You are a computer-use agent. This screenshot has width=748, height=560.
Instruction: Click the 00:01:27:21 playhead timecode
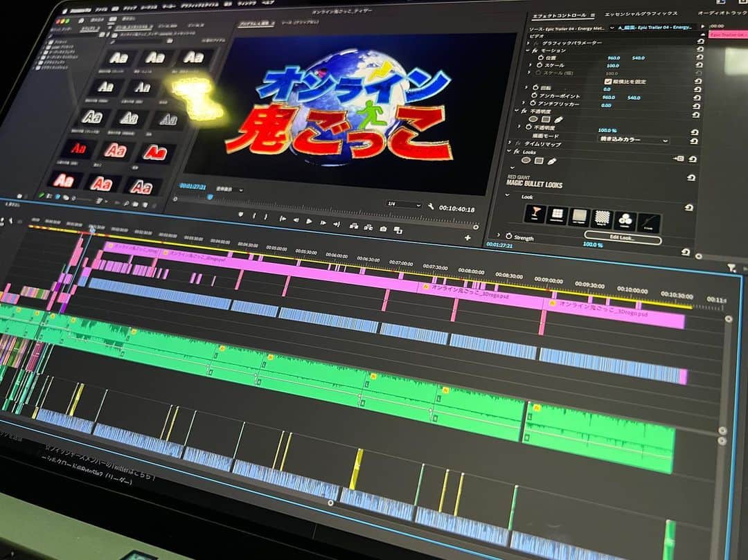tap(193, 186)
